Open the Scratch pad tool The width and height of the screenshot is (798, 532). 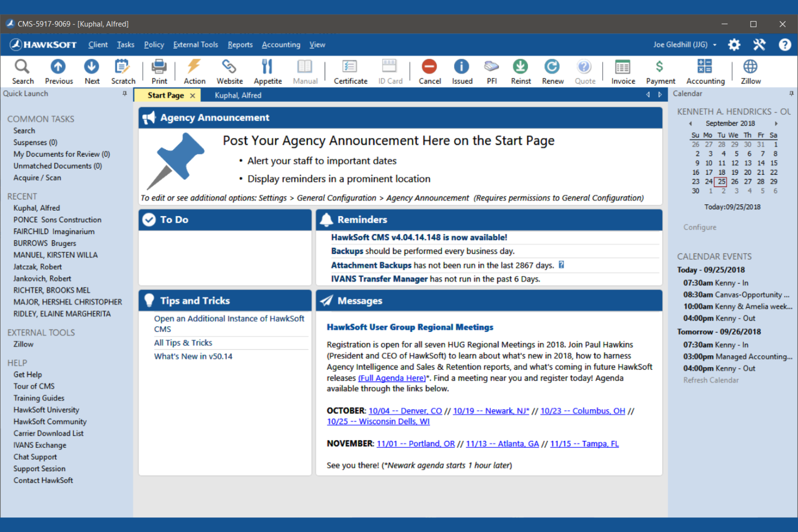point(123,72)
